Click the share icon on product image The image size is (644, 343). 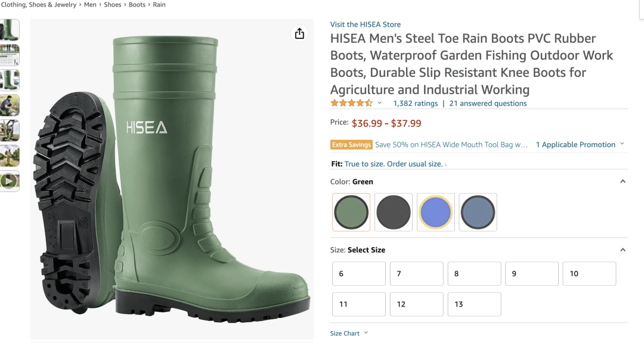[299, 33]
